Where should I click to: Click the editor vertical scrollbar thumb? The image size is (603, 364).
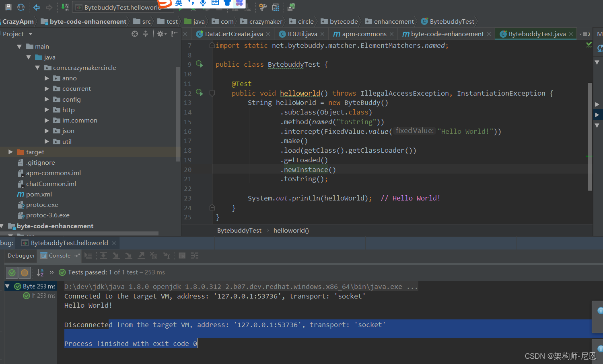click(590, 137)
